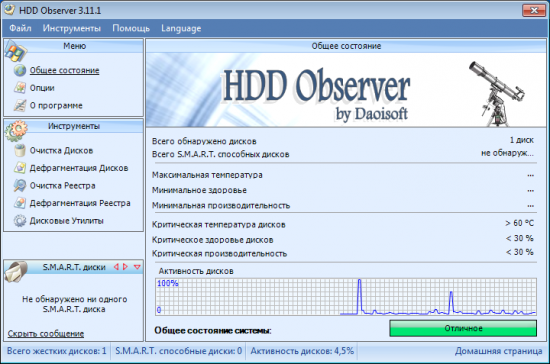This screenshot has height=364, width=550.
Task: Click the Очистка Реестра magnifier icon
Action: 20,185
